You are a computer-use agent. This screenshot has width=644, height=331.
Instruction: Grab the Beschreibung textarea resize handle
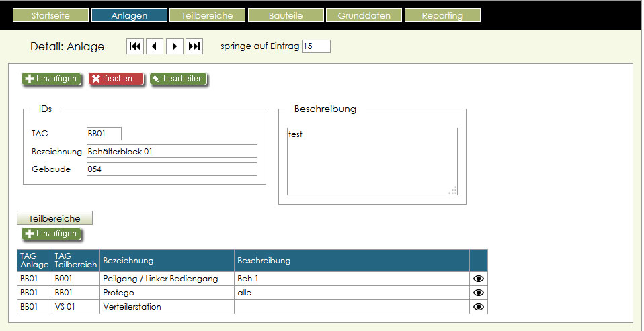pyautogui.click(x=453, y=191)
